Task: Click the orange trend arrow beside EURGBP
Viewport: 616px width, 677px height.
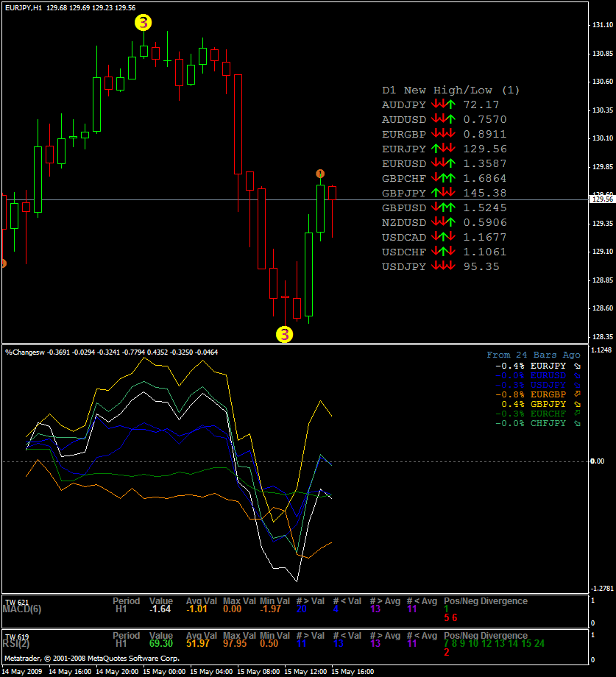Action: [576, 394]
